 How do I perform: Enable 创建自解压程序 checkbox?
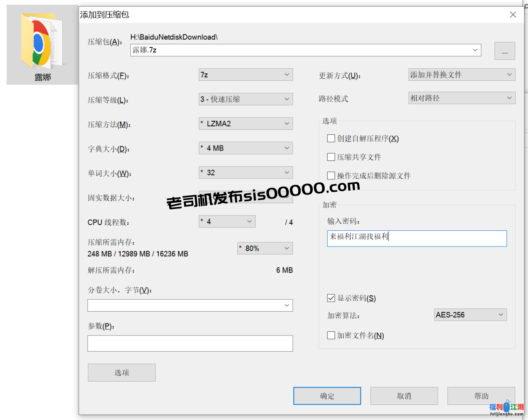[x=331, y=138]
